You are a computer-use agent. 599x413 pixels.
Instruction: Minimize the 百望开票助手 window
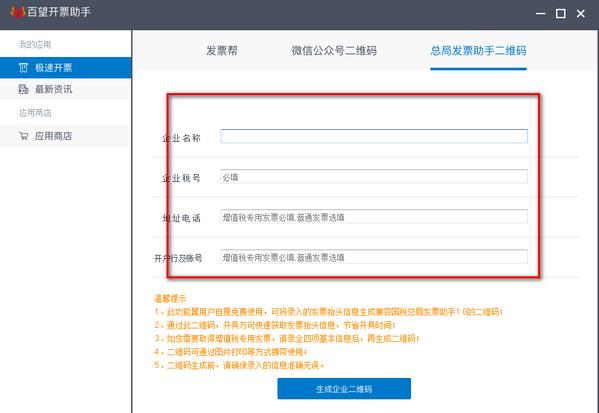click(541, 13)
